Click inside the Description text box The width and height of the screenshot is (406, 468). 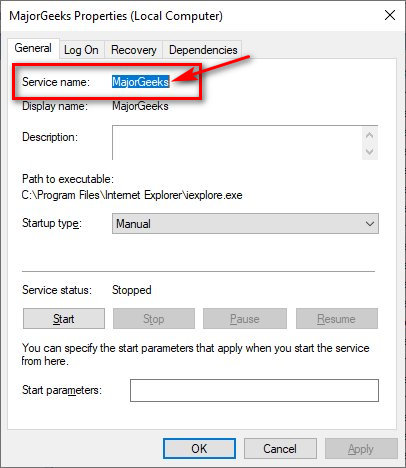pos(237,143)
